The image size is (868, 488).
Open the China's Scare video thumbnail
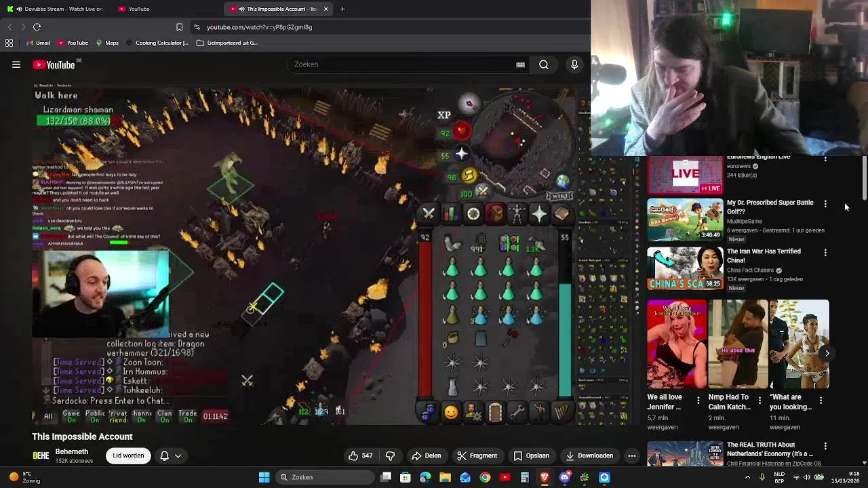685,268
